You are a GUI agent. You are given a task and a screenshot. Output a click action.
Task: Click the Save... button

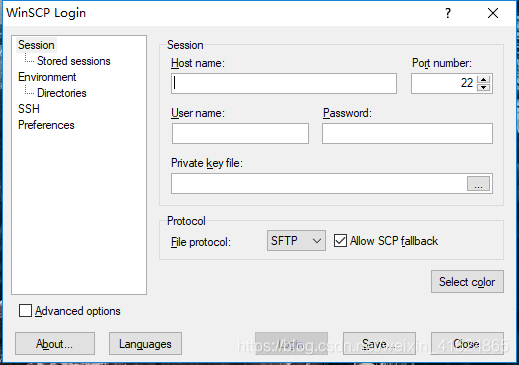click(379, 344)
